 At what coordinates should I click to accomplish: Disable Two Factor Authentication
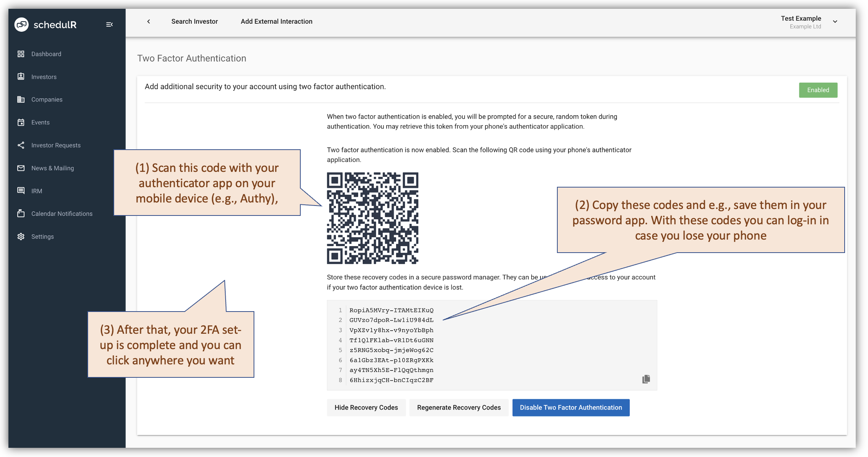[570, 407]
